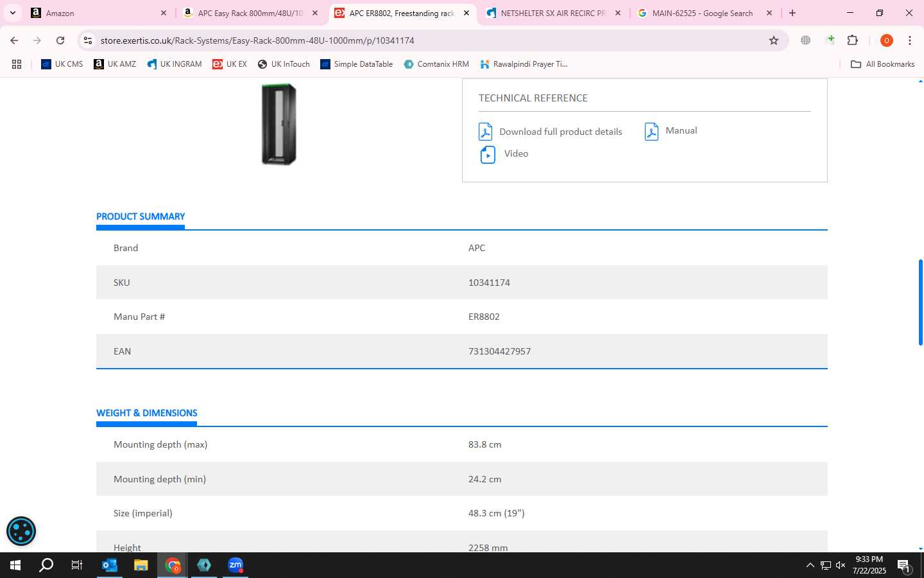Open the UK EX bookmark
The width and height of the screenshot is (924, 578).
pyautogui.click(x=230, y=64)
